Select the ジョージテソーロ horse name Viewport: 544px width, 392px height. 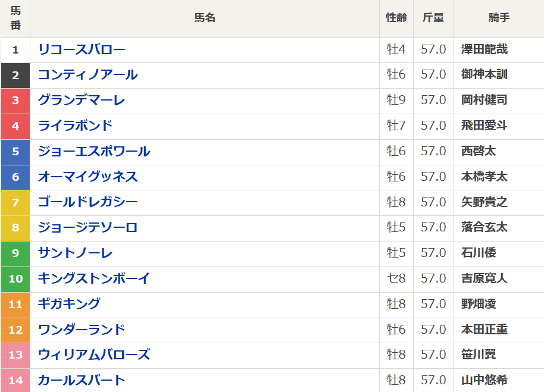(x=87, y=228)
